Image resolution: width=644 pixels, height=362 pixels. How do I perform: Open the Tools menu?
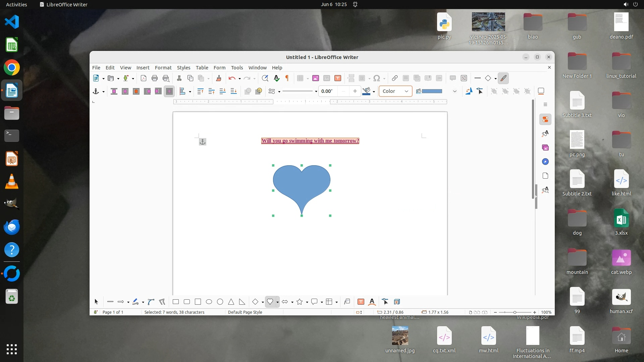[x=237, y=67]
